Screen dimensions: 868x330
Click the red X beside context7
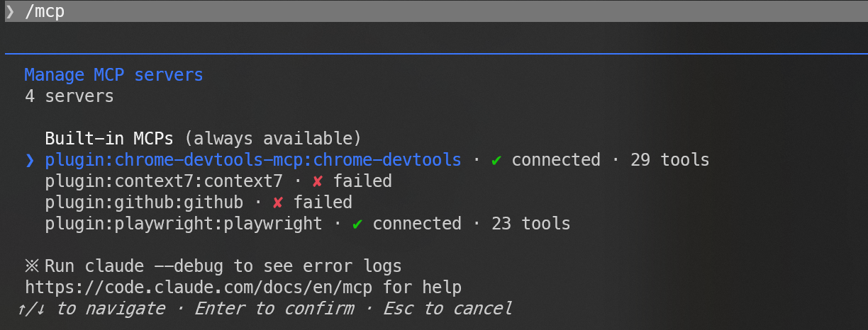[x=318, y=181]
